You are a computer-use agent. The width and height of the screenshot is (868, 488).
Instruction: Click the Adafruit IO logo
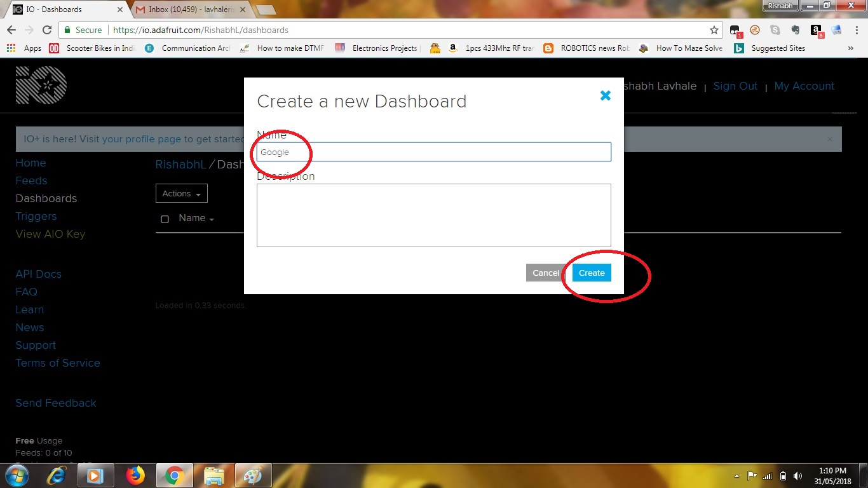(41, 85)
